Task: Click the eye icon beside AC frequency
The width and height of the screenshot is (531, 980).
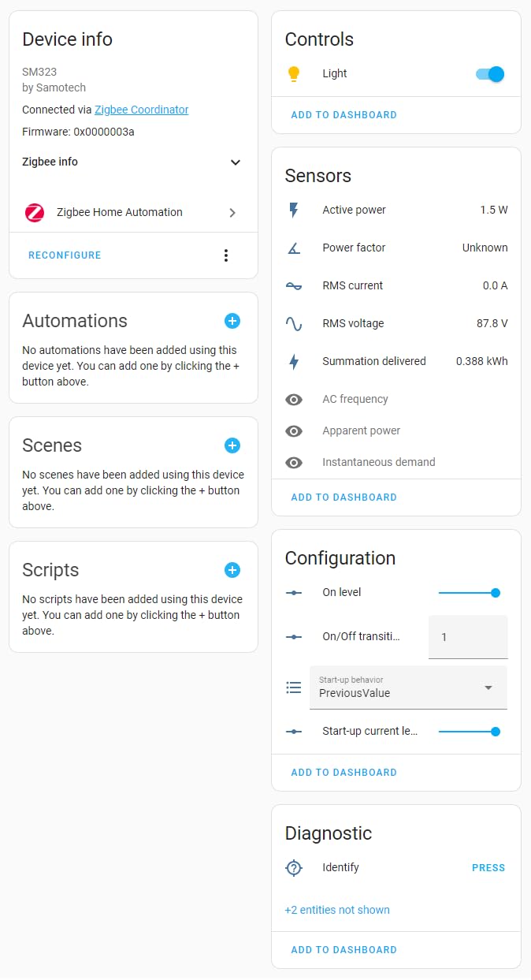Action: tap(294, 400)
